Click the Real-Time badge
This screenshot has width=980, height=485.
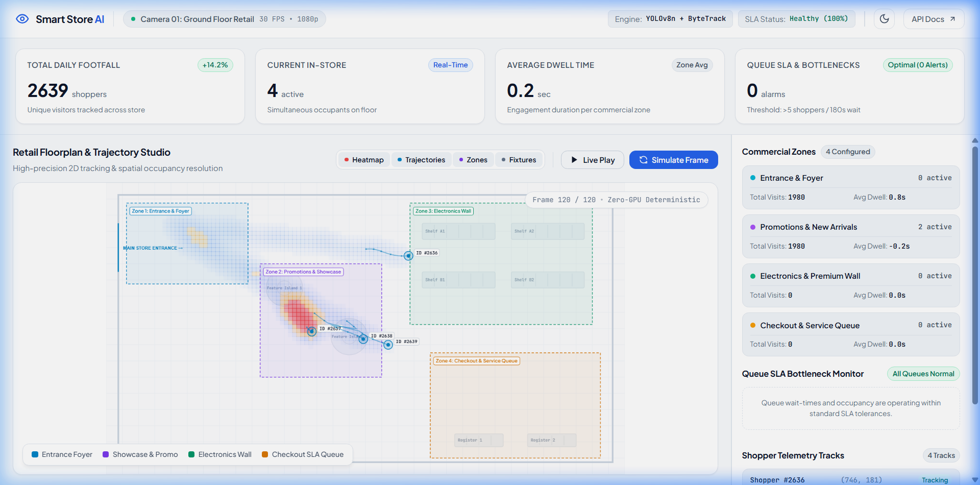point(450,65)
